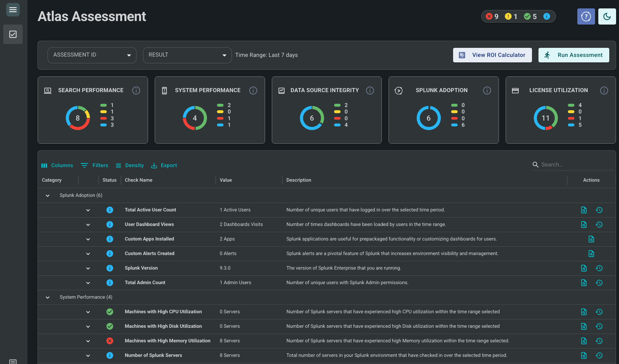The height and width of the screenshot is (364, 619).
Task: Click the blue info badge in status summary
Action: 547,16
